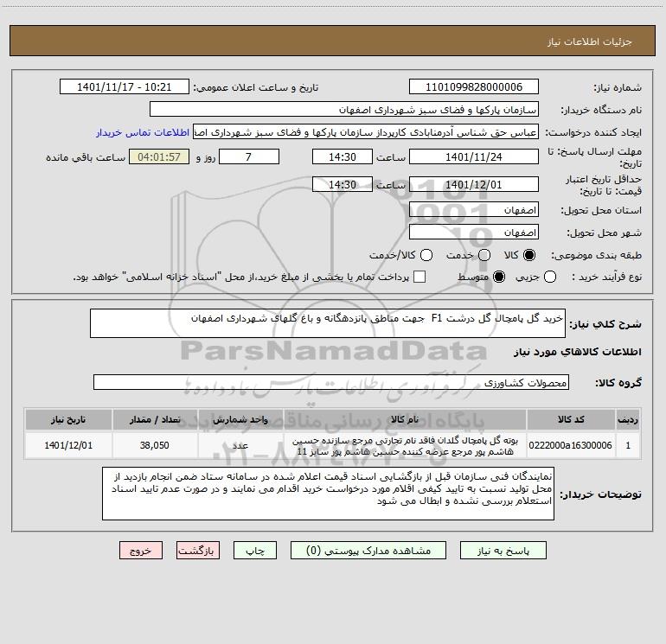Click the countdown timer 04:01:57
The height and width of the screenshot is (644, 666).
coord(159,156)
